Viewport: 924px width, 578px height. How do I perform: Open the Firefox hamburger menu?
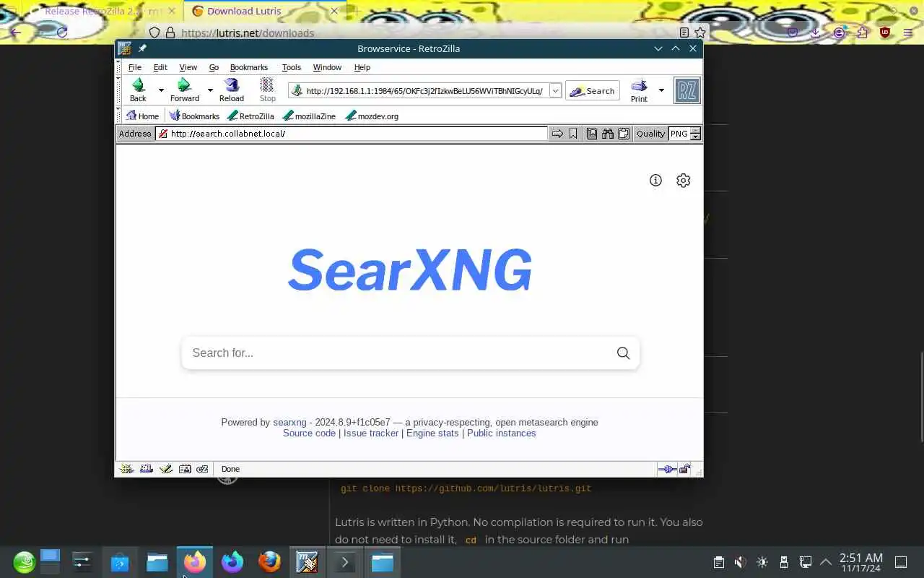point(907,33)
